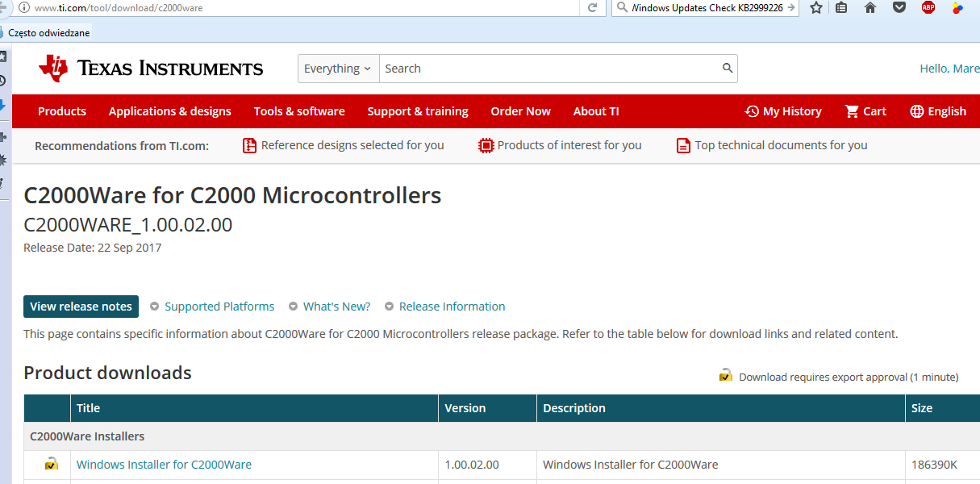
Task: Focus the TI site Search field
Action: 550,69
